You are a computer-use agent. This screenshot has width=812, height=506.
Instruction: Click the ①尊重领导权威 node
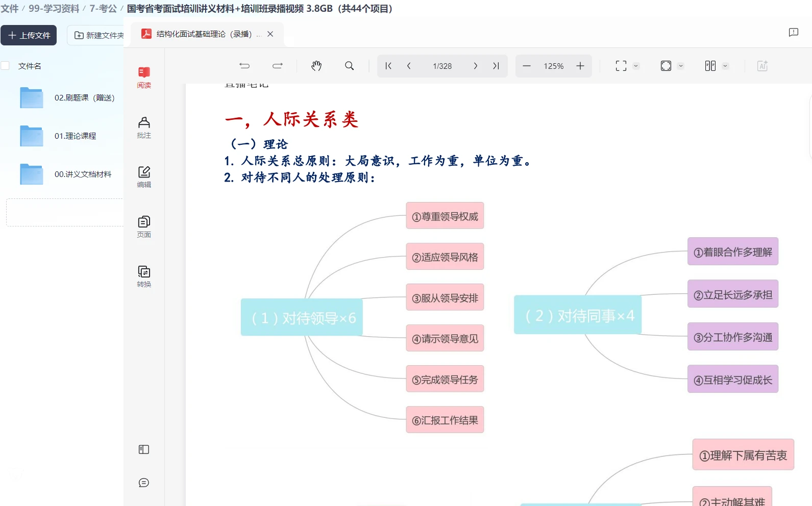445,216
